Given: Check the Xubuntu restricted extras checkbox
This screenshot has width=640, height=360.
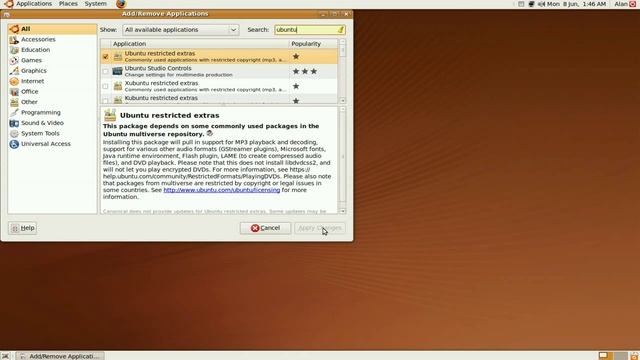Looking at the screenshot, I should click(x=105, y=86).
